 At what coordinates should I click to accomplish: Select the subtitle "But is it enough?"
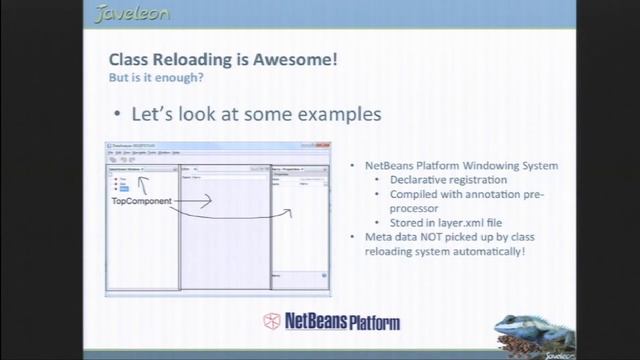(x=156, y=78)
